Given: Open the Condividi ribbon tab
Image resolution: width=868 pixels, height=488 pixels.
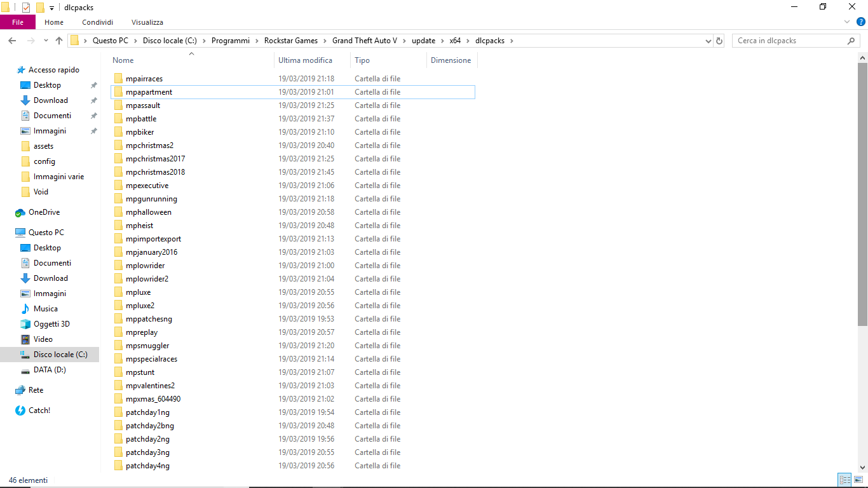Looking at the screenshot, I should tap(97, 22).
